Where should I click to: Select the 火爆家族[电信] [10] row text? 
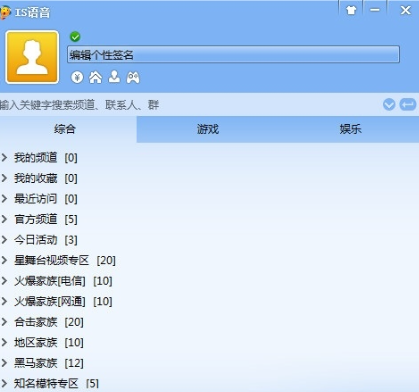point(63,281)
